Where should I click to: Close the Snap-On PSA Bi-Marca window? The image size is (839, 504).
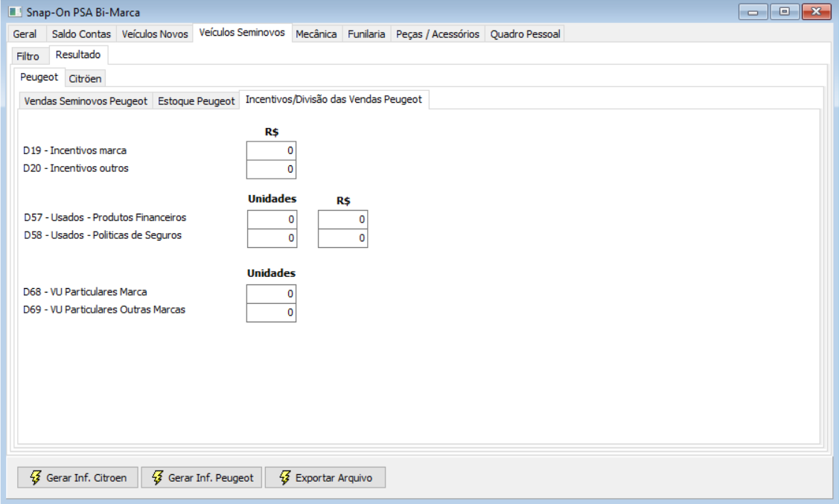click(817, 11)
